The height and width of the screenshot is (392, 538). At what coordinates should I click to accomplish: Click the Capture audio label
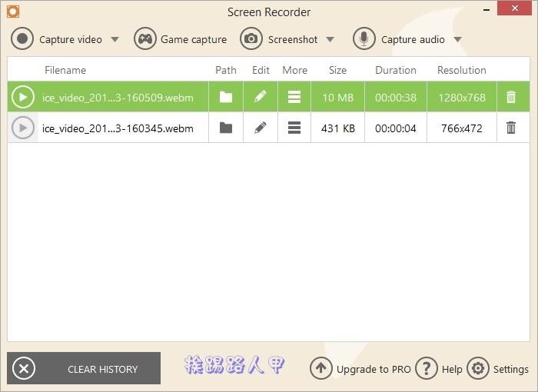pyautogui.click(x=413, y=40)
